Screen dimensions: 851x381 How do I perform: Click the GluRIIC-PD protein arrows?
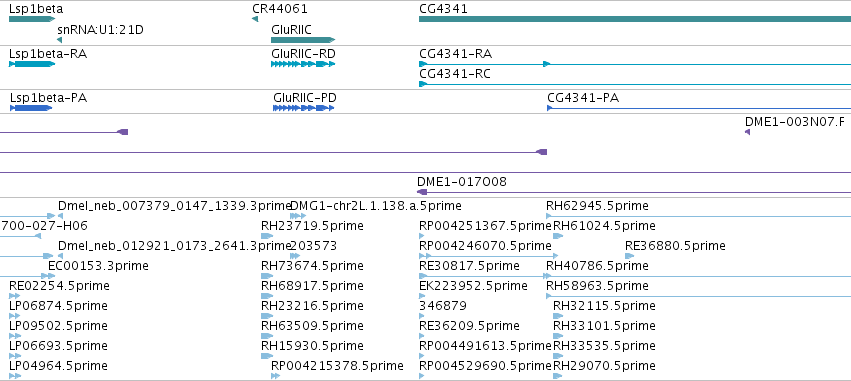(303, 108)
